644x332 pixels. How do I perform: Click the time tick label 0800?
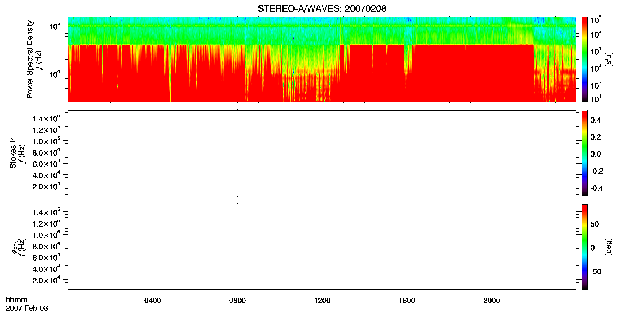coord(238,301)
